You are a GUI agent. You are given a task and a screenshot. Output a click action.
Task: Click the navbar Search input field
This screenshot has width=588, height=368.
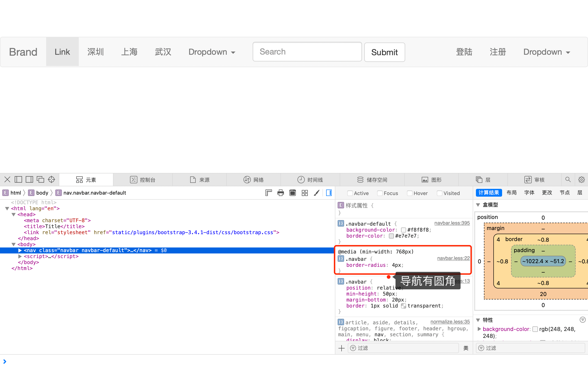click(x=307, y=52)
